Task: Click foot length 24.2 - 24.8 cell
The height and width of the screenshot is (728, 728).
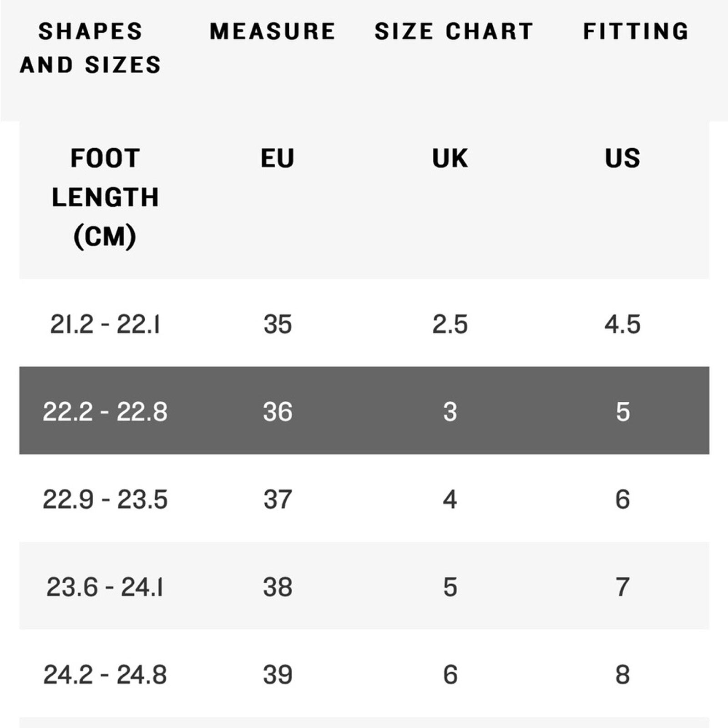Action: click(105, 674)
